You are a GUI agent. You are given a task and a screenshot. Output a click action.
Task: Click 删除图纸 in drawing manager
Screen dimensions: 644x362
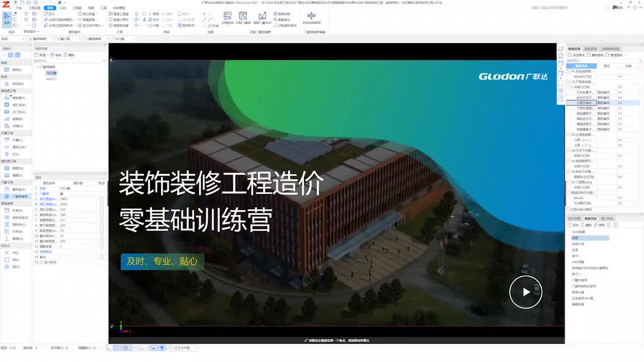[x=594, y=55]
